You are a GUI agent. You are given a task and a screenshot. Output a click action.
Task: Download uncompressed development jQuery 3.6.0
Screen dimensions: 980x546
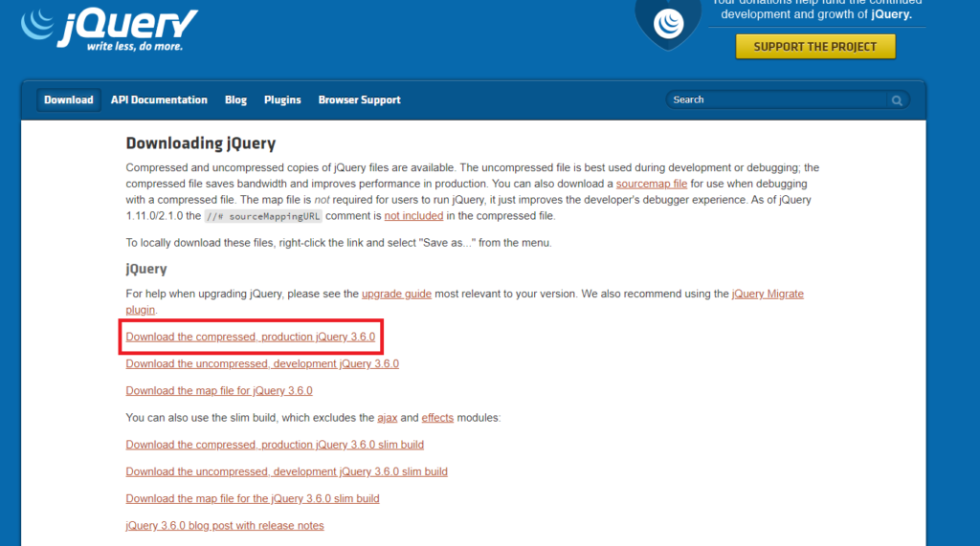[x=262, y=364]
